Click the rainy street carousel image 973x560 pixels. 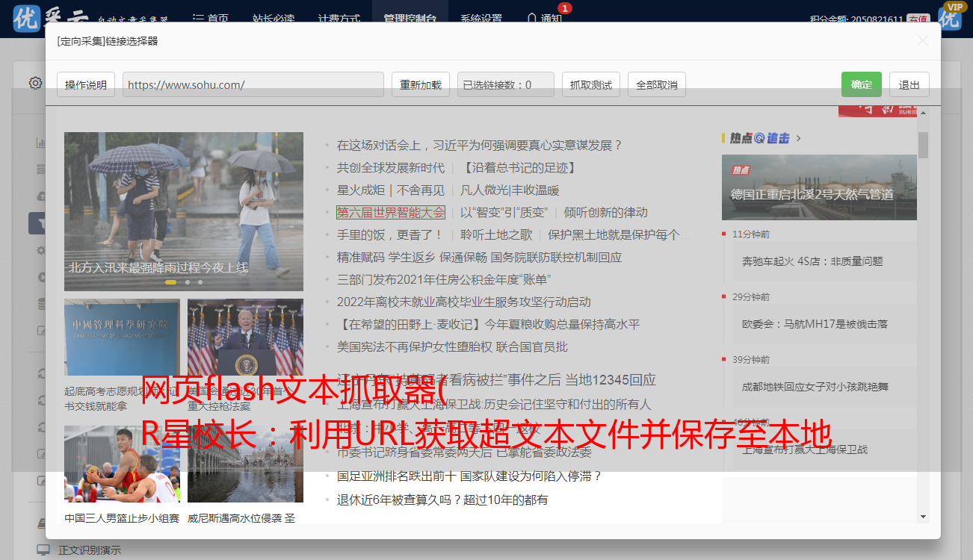tap(184, 211)
